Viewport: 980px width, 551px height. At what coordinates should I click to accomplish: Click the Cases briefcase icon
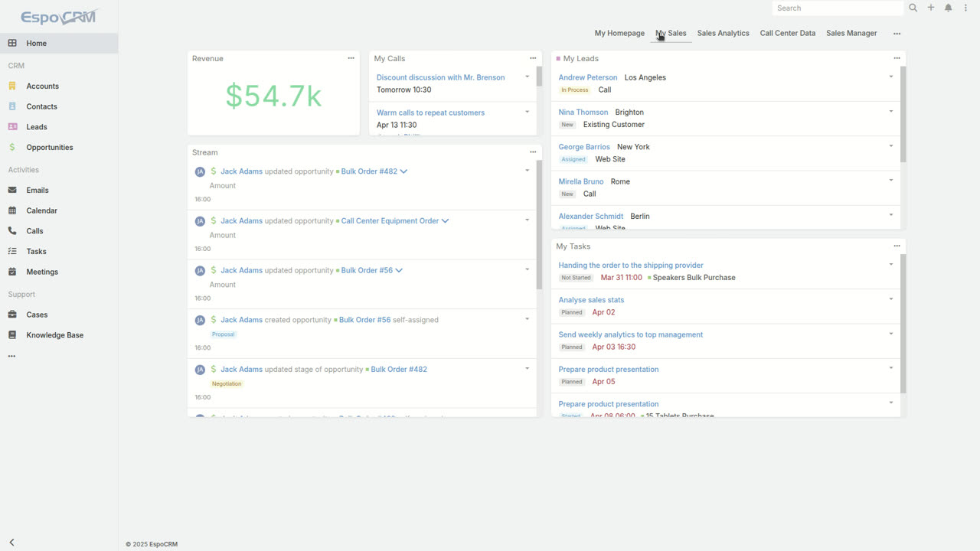tap(12, 315)
